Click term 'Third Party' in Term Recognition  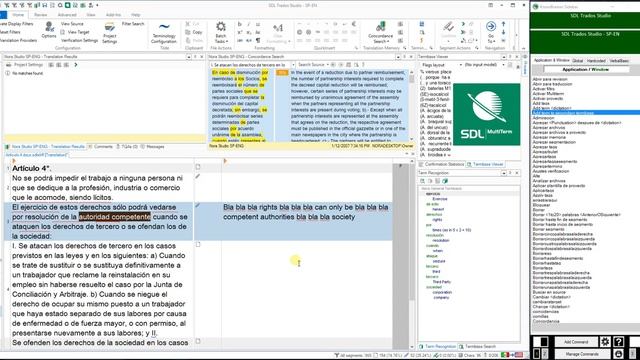pos(441,282)
